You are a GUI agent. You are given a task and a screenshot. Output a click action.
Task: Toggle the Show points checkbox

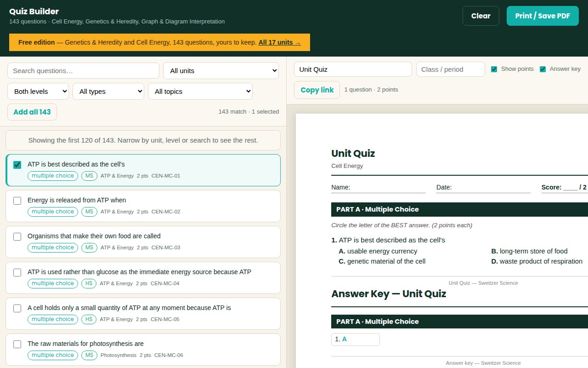tap(494, 69)
